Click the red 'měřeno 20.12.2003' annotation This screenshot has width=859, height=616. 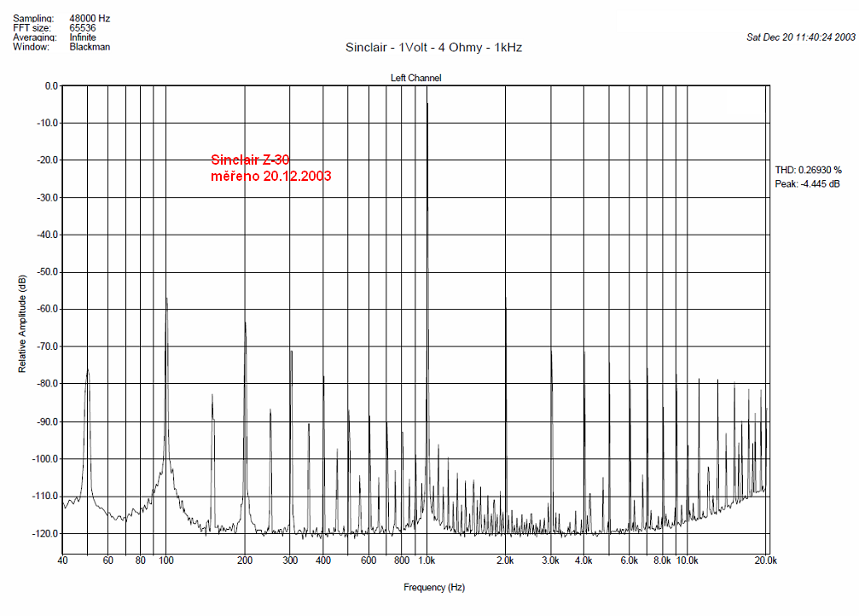pos(271,176)
